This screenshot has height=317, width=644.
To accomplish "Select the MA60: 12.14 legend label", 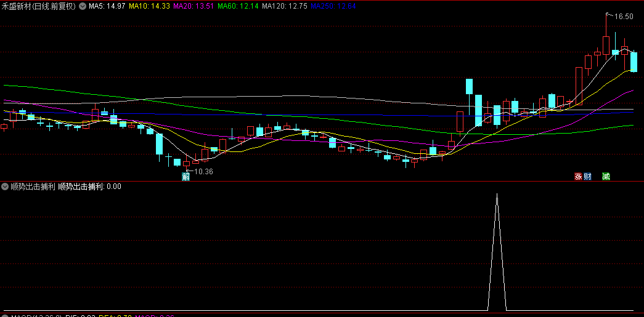I will pyautogui.click(x=238, y=6).
